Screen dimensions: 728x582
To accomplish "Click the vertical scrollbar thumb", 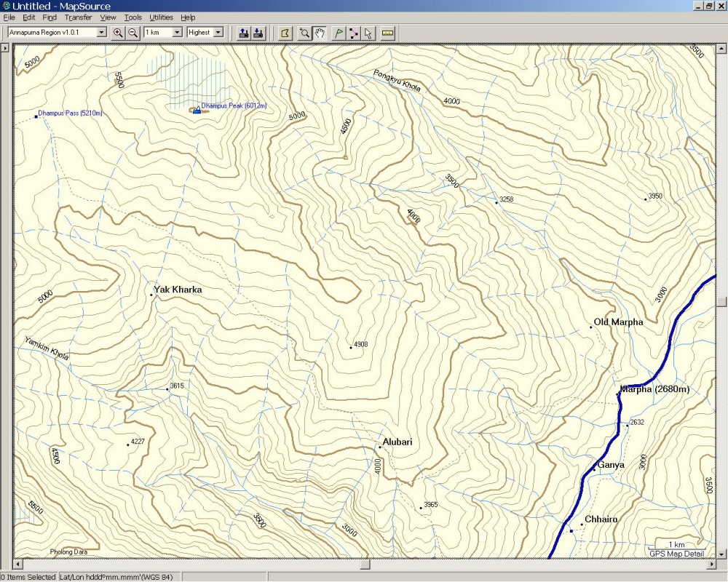I will (721, 301).
